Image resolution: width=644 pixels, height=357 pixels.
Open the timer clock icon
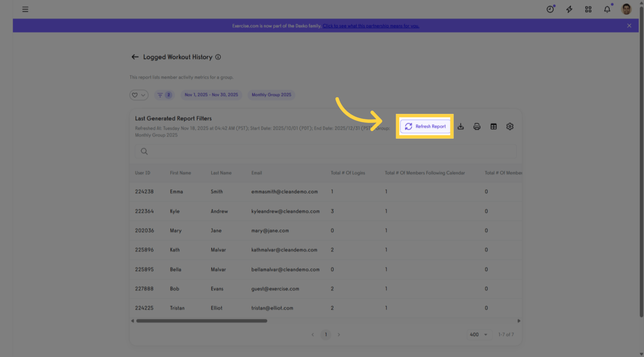[x=550, y=9]
